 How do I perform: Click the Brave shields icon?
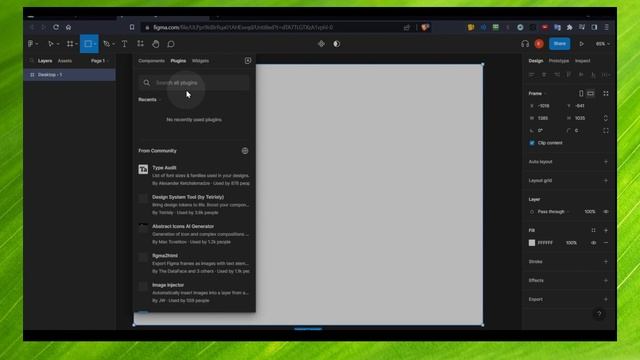[425, 27]
